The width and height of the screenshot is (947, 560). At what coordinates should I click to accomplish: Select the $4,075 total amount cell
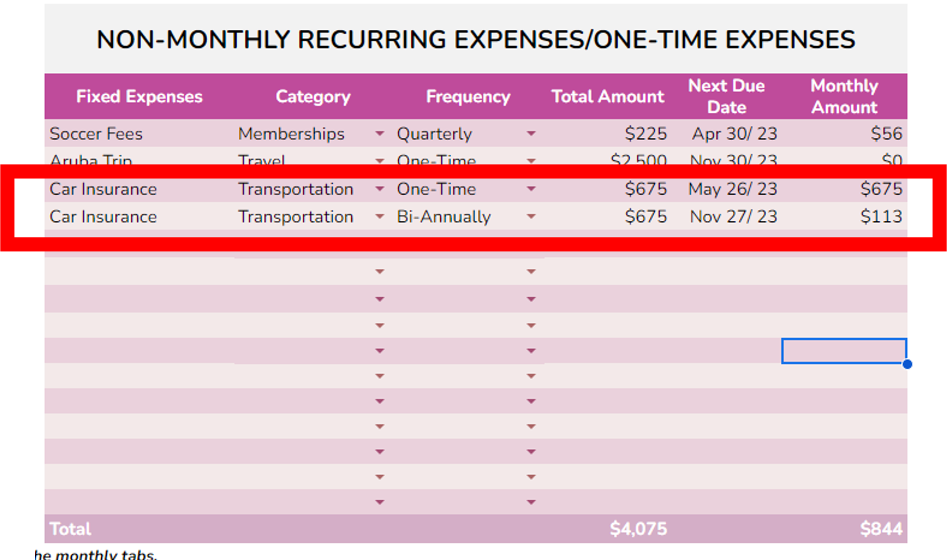(638, 529)
